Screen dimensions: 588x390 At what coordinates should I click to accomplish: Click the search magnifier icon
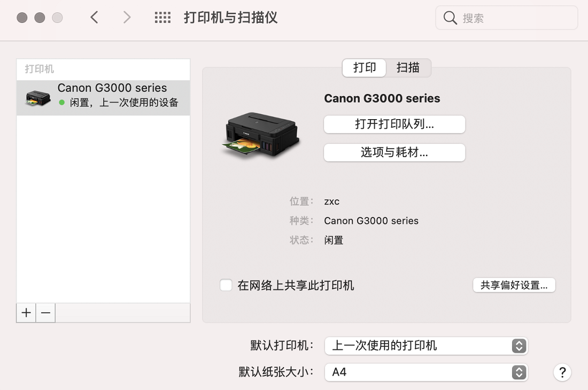point(450,18)
